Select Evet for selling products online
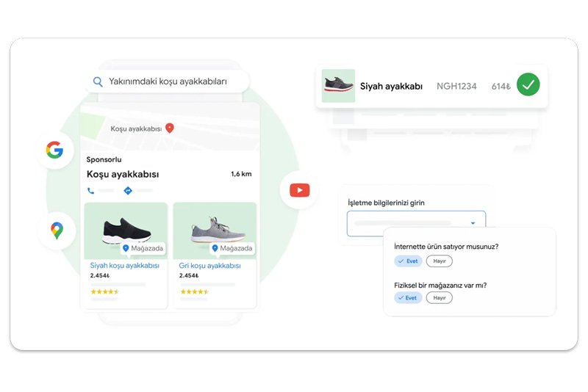 click(408, 261)
